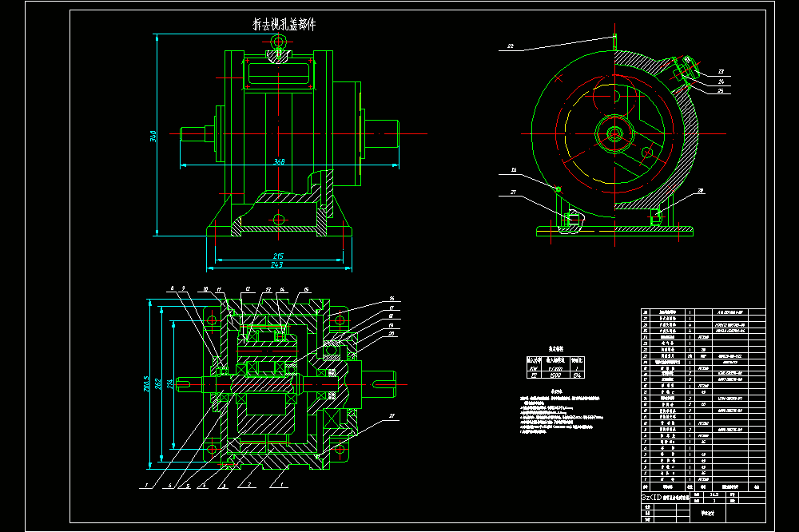Click part callout number 23
799x532 pixels.
pyautogui.click(x=721, y=72)
